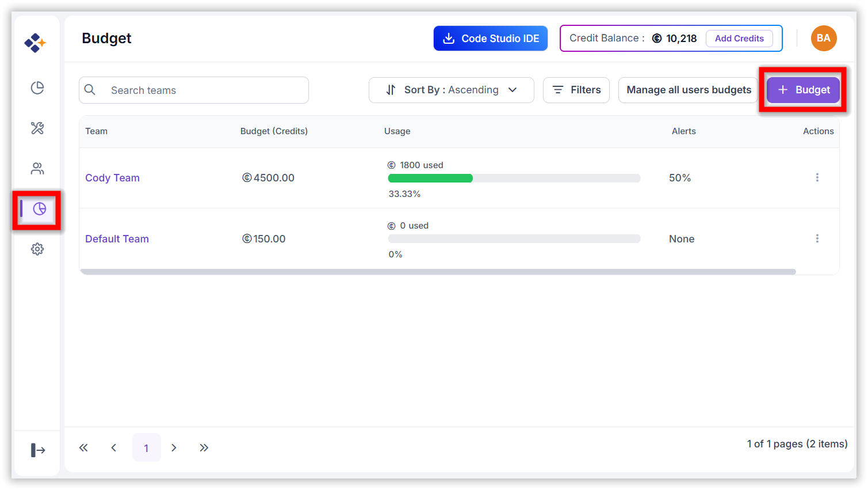Click the BA user avatar
This screenshot has height=490, width=868.
824,38
